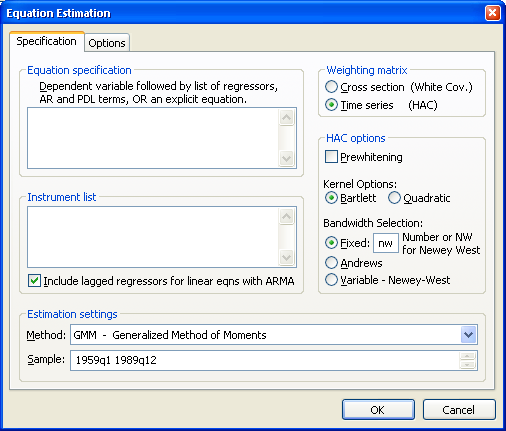Confirm the dialog with OK
The height and width of the screenshot is (431, 506).
tap(378, 410)
